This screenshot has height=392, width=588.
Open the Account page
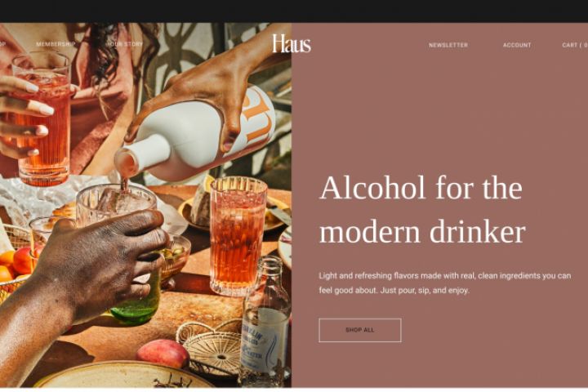517,45
